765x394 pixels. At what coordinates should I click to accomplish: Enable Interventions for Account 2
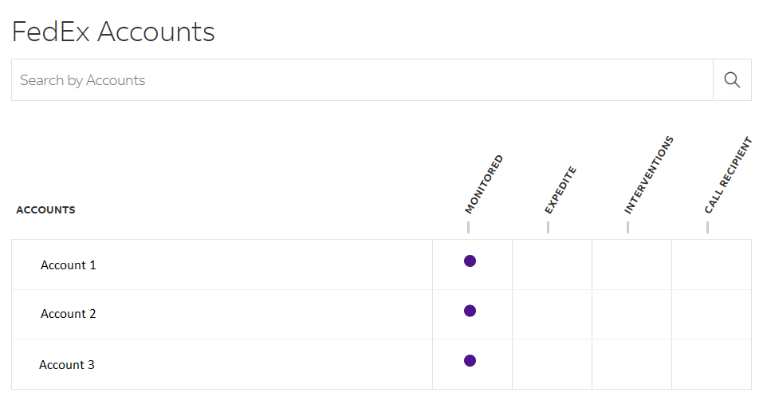(x=632, y=315)
